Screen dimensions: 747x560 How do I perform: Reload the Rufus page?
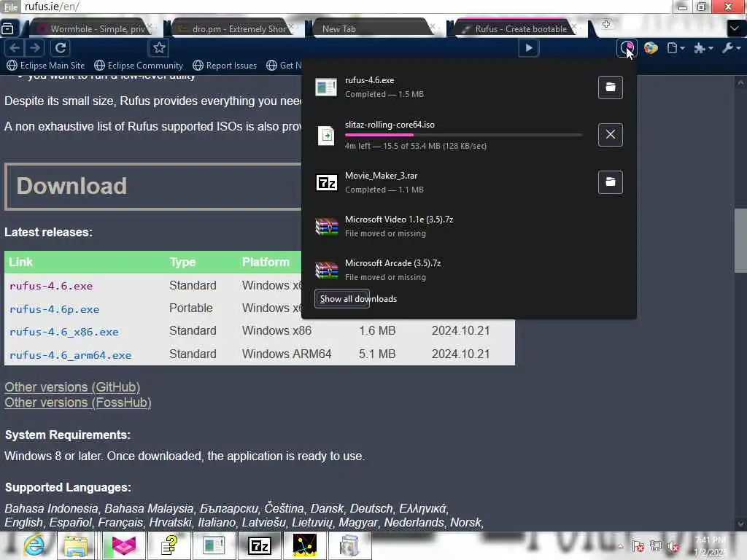tap(61, 48)
